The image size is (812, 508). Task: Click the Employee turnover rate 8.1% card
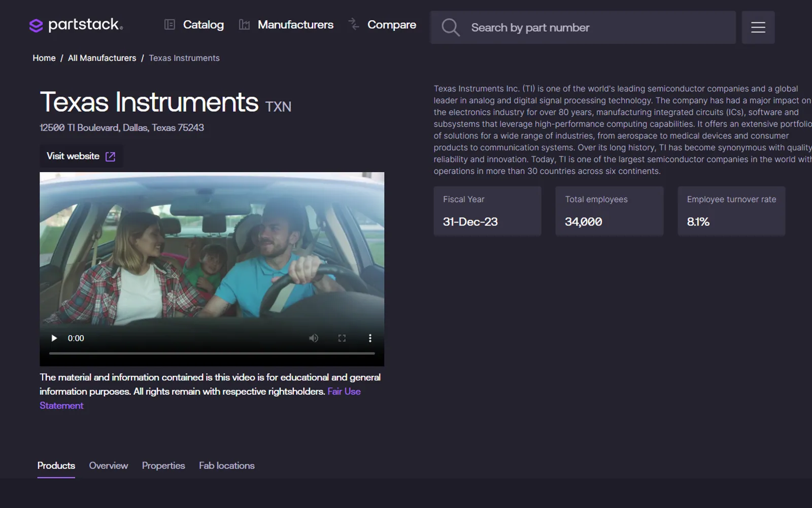(x=731, y=211)
